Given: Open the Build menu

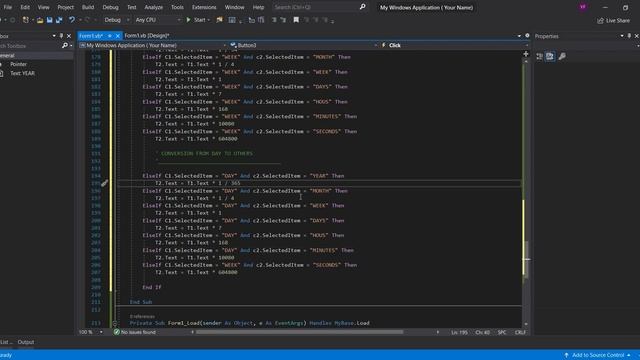Looking at the screenshot, I should [x=88, y=7].
